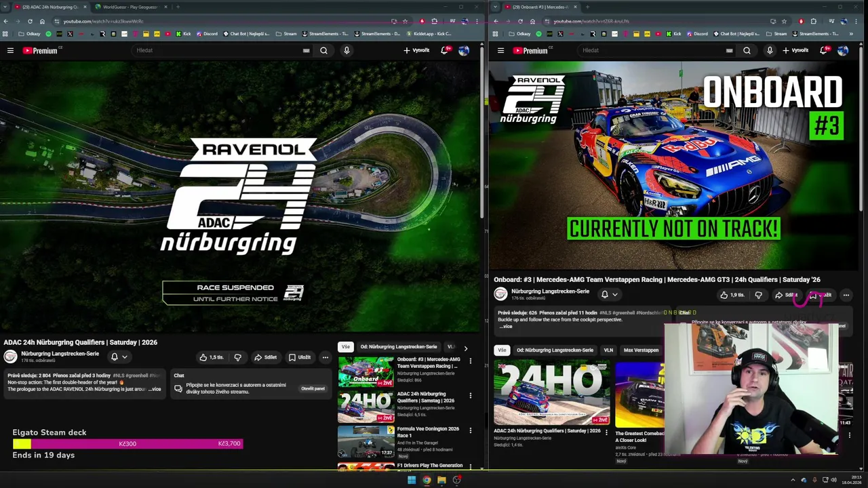Go back in right browser window

(496, 21)
